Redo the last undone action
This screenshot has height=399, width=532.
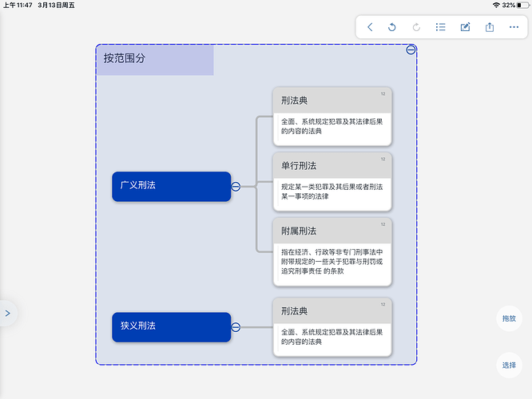(x=416, y=27)
